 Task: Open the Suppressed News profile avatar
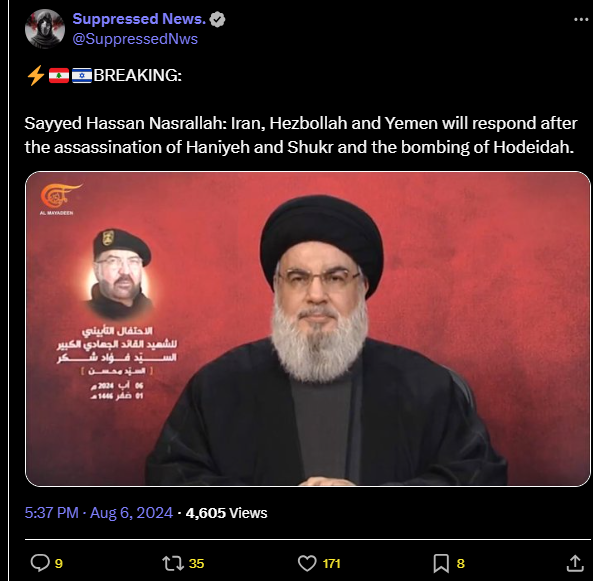pyautogui.click(x=45, y=29)
